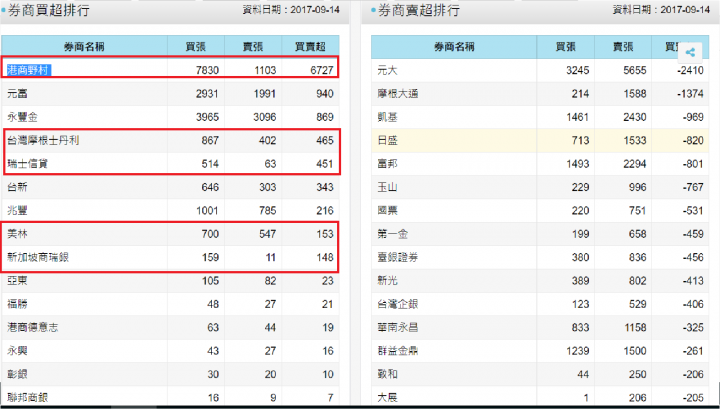The image size is (720, 410).
Task: Click net value 6727 for 港商野村
Action: (x=321, y=70)
